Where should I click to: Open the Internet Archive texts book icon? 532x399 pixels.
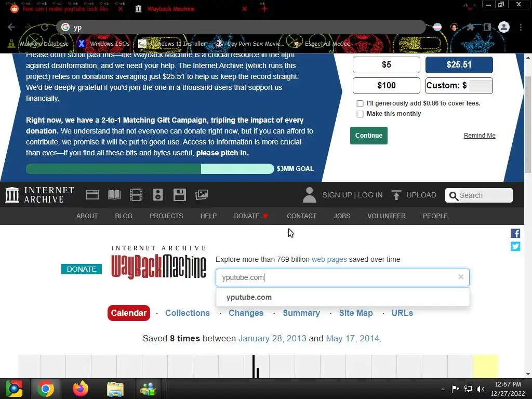(114, 195)
